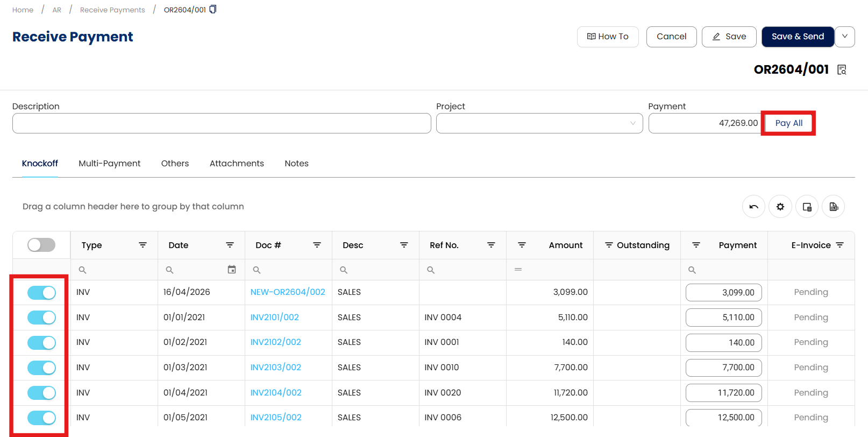Open the INV2105/002 document link

tap(276, 418)
